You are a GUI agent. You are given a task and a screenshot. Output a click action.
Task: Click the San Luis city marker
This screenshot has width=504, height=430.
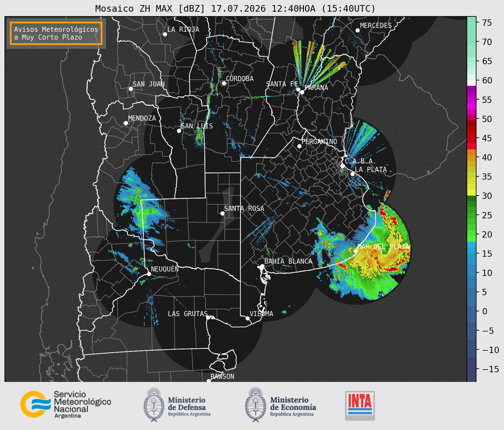[x=179, y=131]
